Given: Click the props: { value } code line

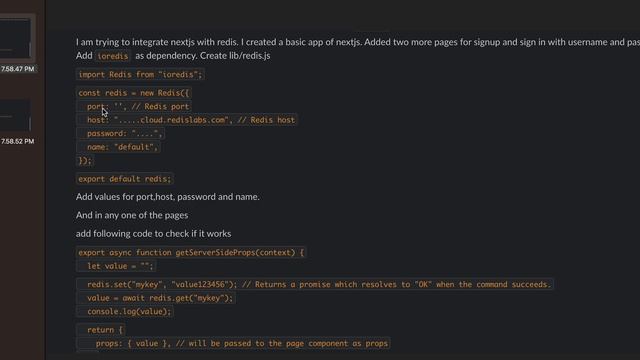Looking at the screenshot, I should point(233,343).
